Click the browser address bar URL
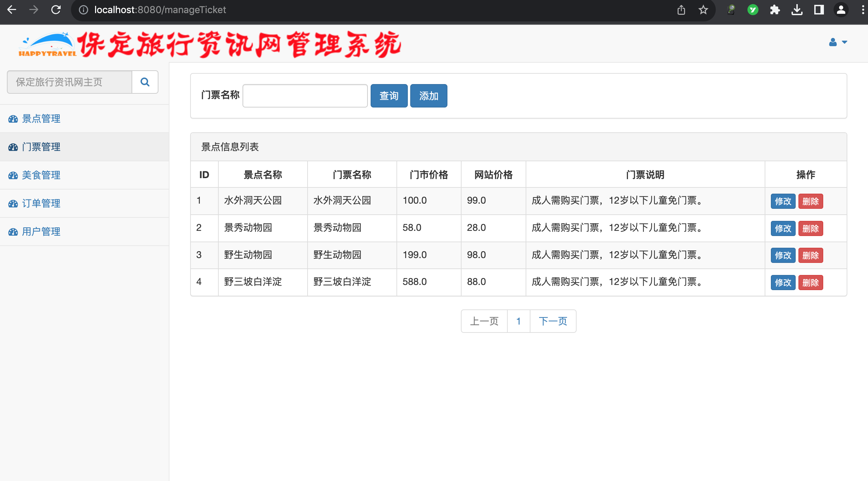This screenshot has width=868, height=481. [x=160, y=10]
